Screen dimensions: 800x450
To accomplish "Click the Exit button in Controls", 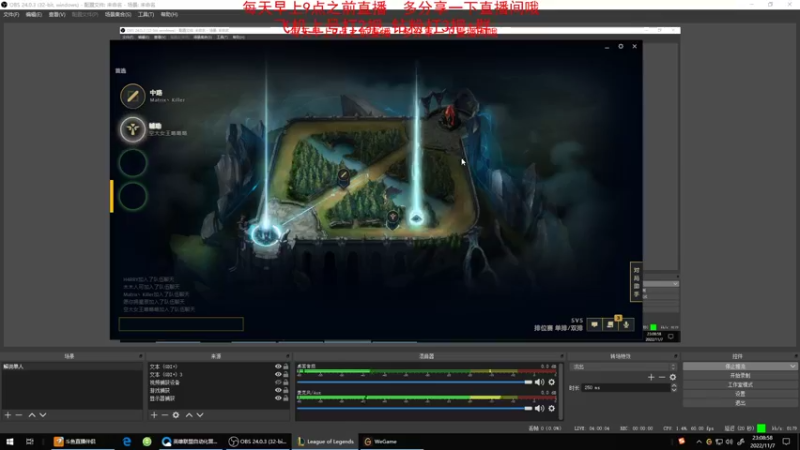I will [740, 403].
